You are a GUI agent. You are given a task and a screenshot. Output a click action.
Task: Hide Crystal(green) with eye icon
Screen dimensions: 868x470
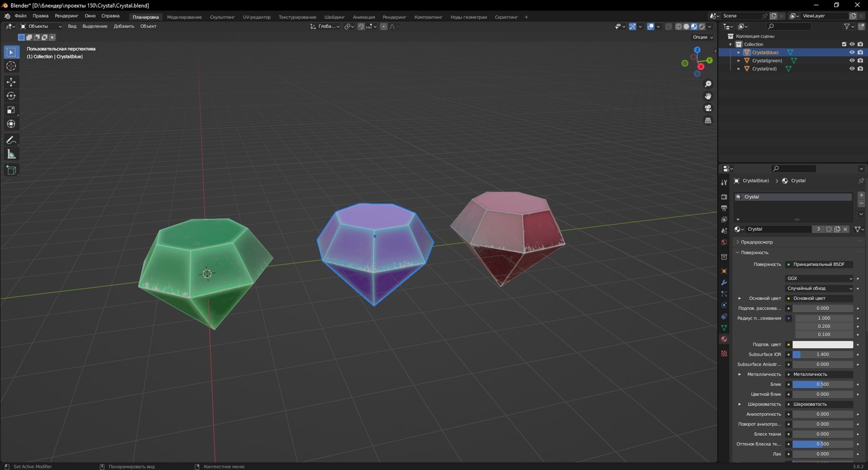click(852, 61)
